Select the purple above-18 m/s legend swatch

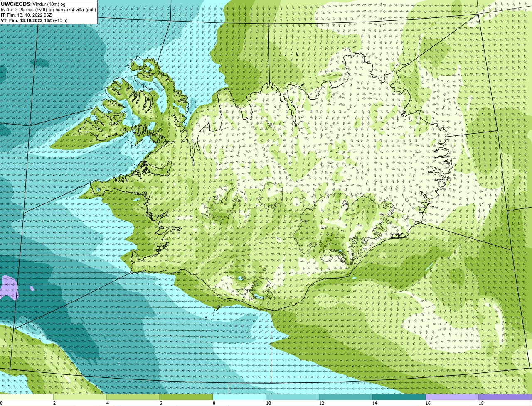[505, 397]
